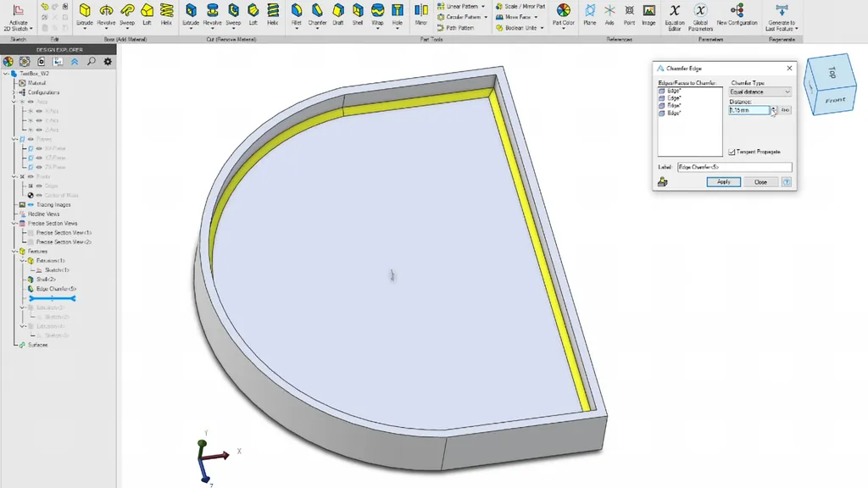
Task: Expand Configurations tree node
Action: [x=14, y=92]
